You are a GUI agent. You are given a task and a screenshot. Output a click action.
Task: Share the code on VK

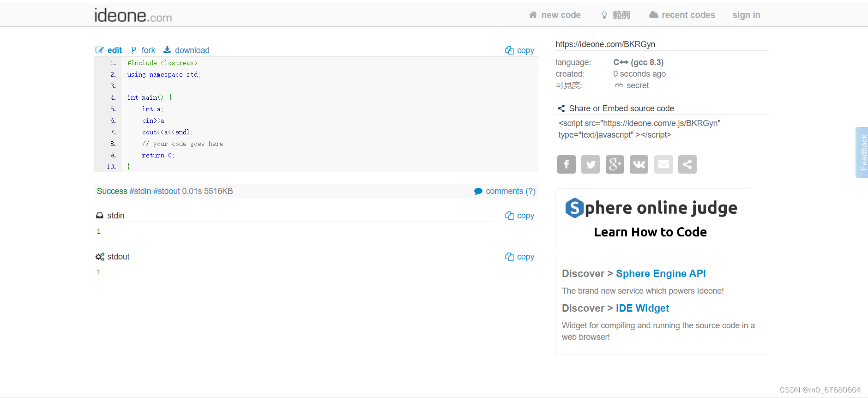(x=639, y=164)
